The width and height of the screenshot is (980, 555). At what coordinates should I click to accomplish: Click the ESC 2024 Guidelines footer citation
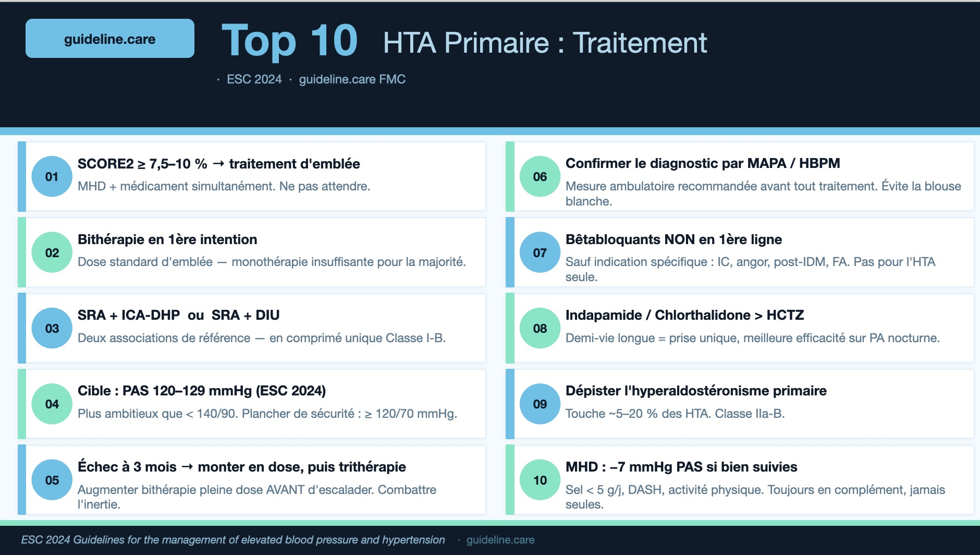tap(232, 540)
